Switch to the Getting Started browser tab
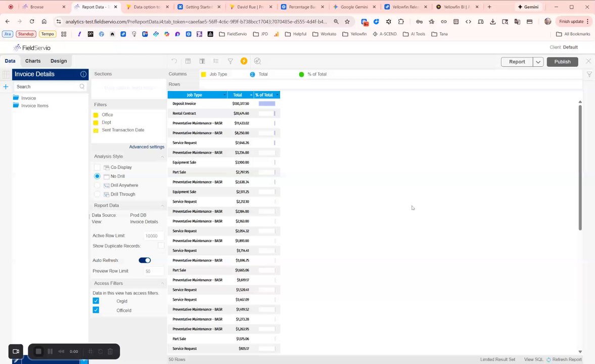This screenshot has width=595, height=364. tap(199, 7)
